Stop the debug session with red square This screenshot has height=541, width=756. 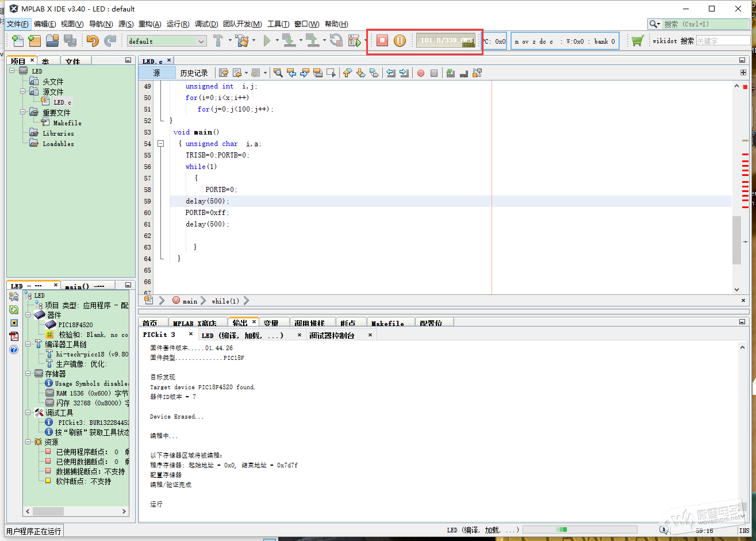pyautogui.click(x=382, y=41)
